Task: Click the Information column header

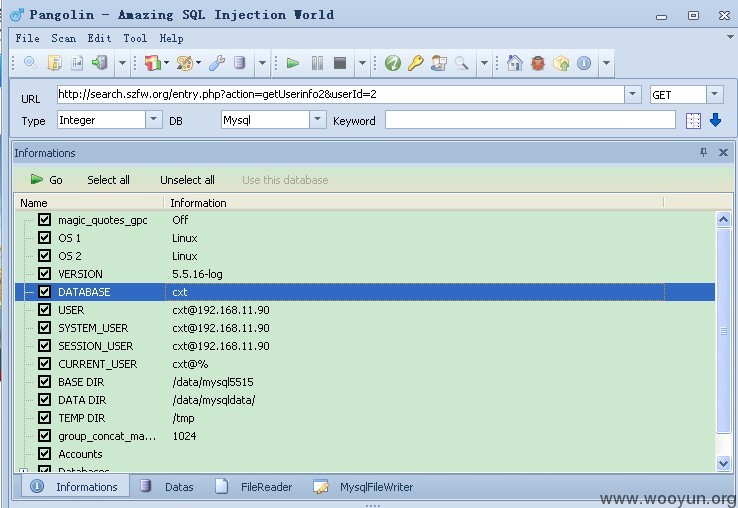Action: click(x=414, y=203)
